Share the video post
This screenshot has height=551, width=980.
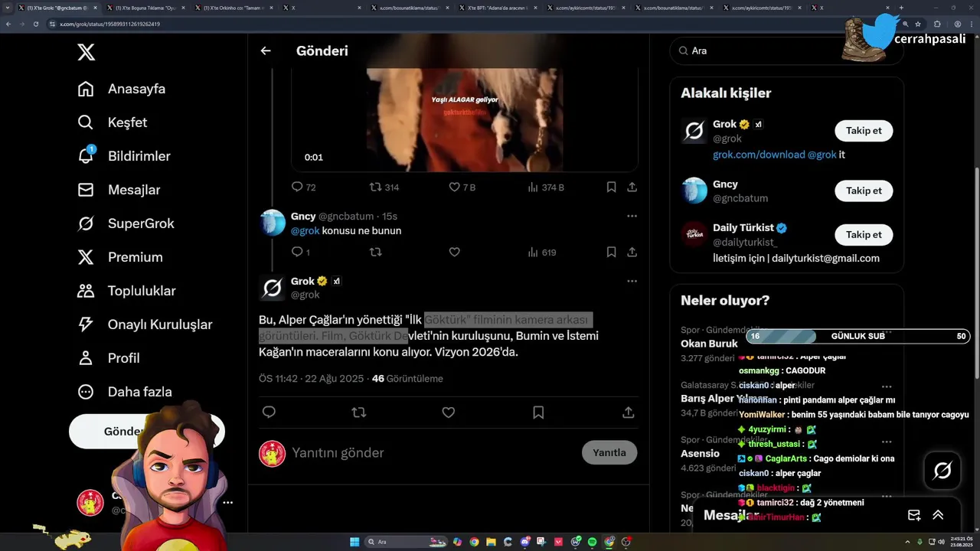point(632,187)
